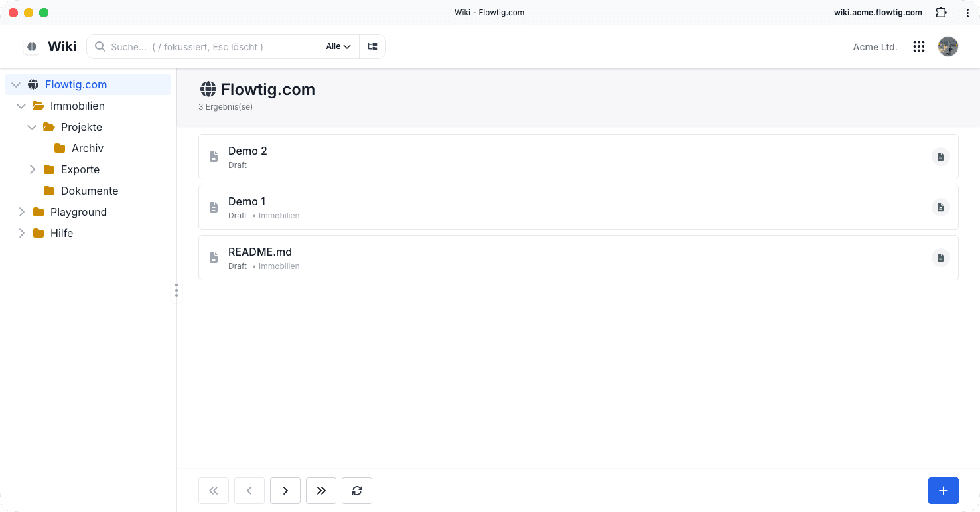This screenshot has width=980, height=512.
Task: Click the Immobilien tag under README.md
Action: click(279, 266)
